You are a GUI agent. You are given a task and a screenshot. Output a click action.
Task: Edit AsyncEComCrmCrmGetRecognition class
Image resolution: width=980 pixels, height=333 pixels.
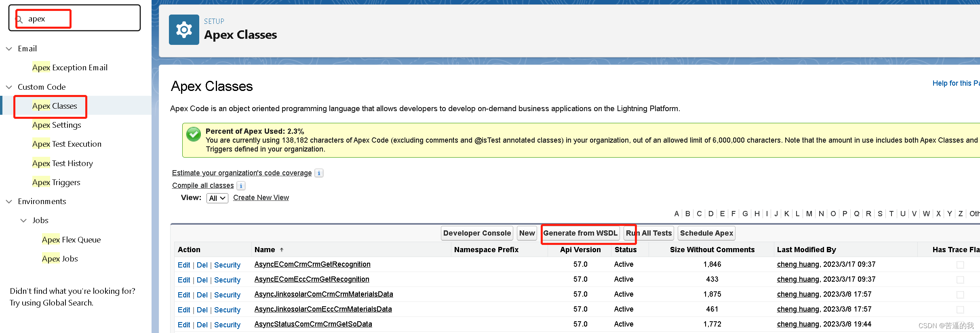click(184, 265)
